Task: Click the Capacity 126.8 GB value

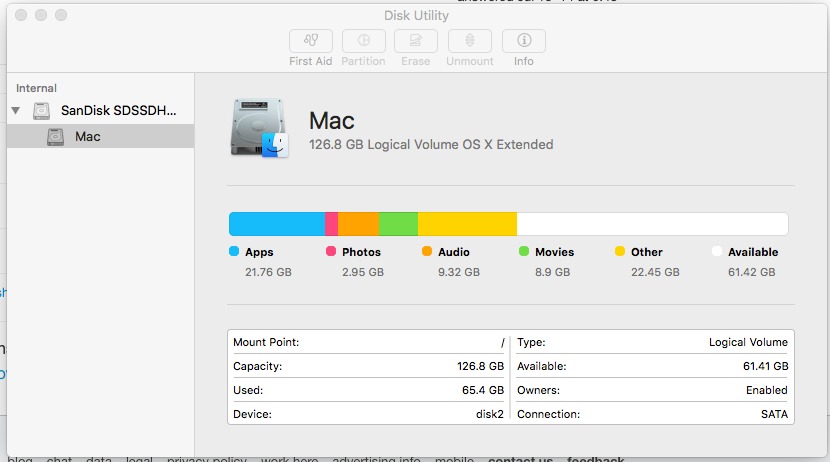Action: (481, 366)
